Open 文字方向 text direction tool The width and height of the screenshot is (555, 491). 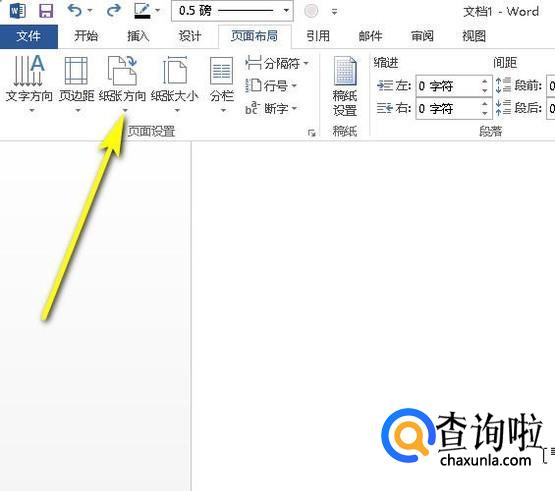point(29,84)
